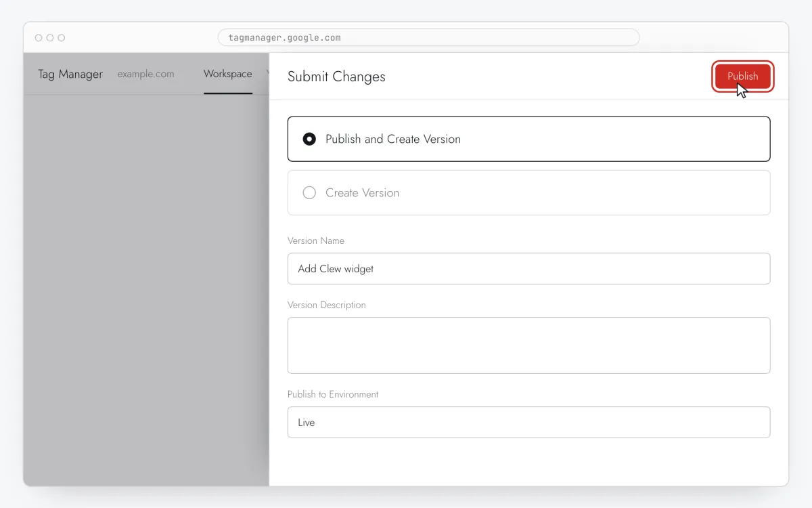Click the example.com container name
812x508 pixels.
click(x=145, y=74)
